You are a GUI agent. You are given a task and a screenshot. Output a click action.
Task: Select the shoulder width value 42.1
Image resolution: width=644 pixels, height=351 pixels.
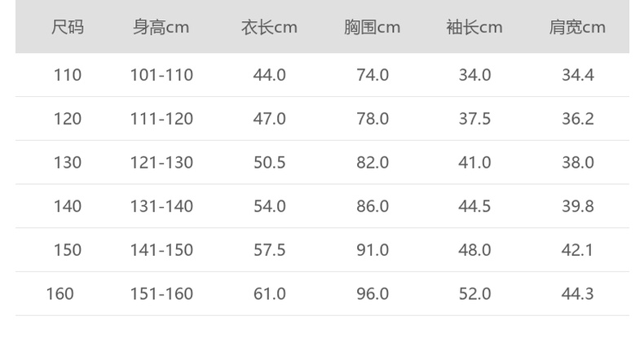point(577,250)
